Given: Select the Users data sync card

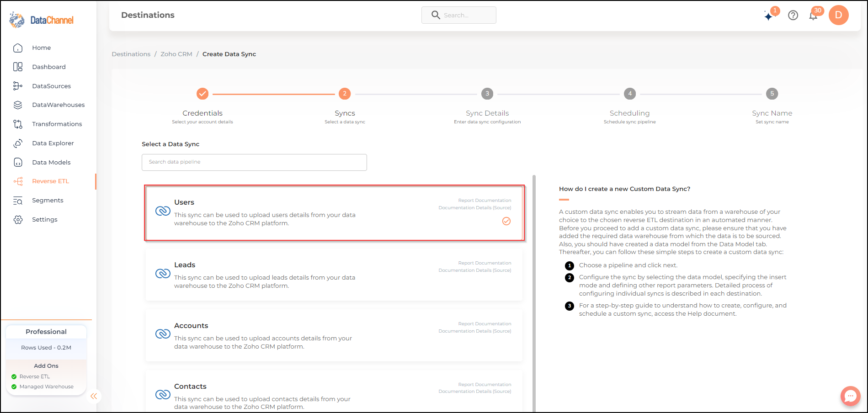Looking at the screenshot, I should click(x=334, y=213).
